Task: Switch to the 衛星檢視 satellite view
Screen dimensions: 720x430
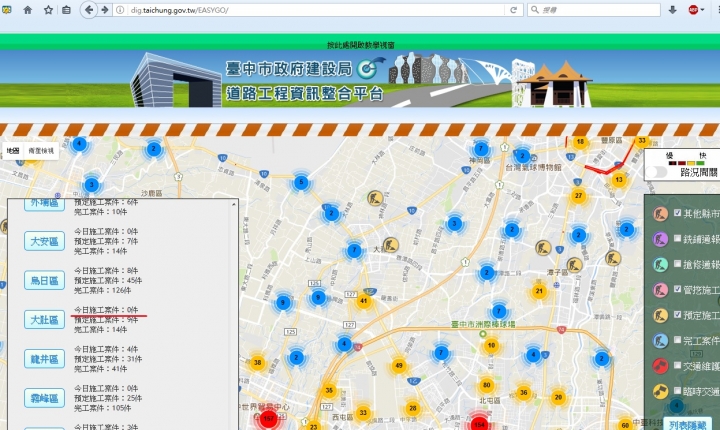Action: click(41, 151)
